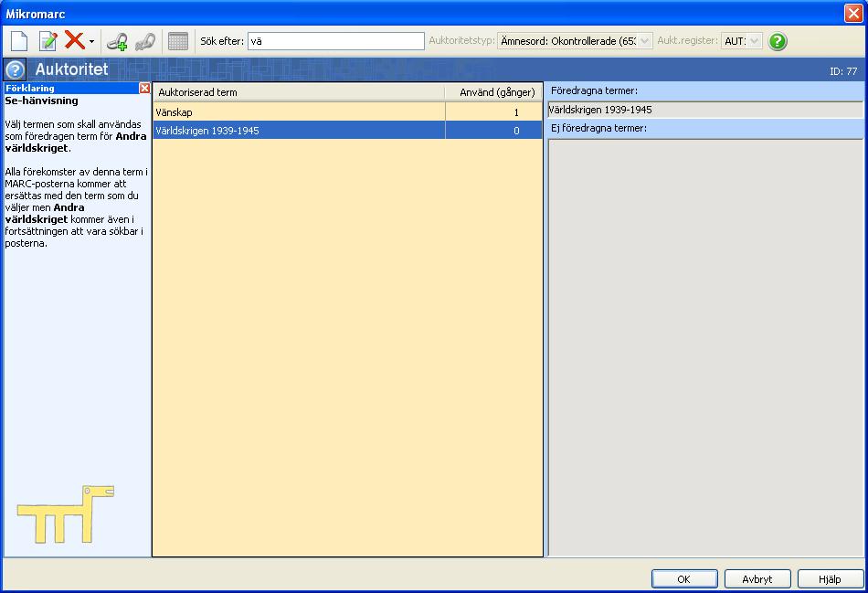Select the 'Vänskap' row
The image size is (868, 593).
pyautogui.click(x=347, y=112)
